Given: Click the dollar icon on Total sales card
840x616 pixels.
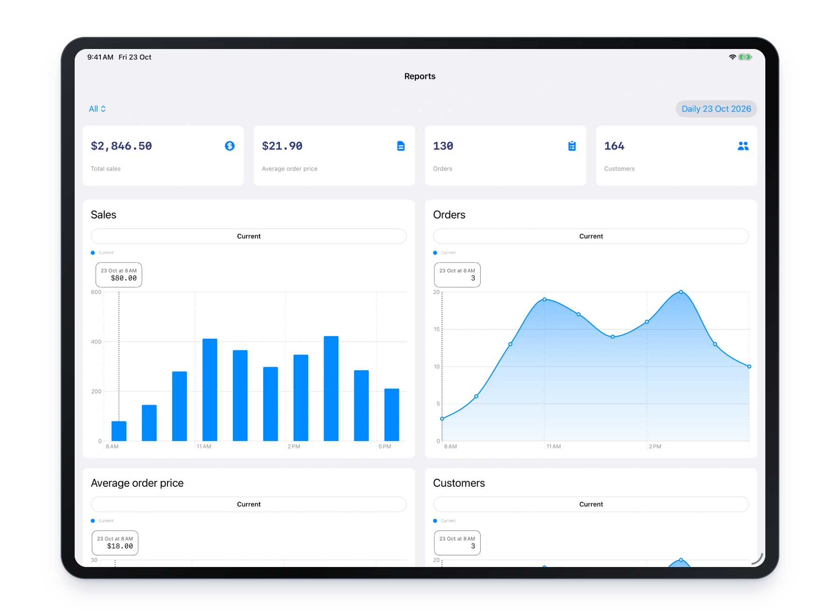Looking at the screenshot, I should [230, 146].
